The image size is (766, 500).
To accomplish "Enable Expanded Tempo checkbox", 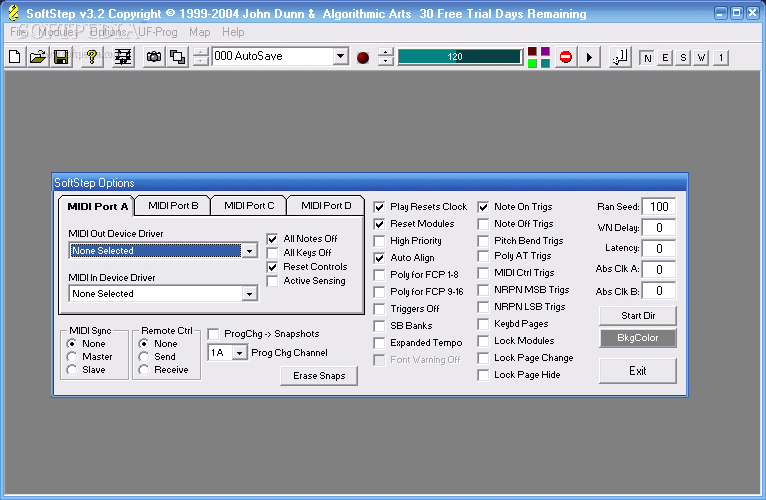I will click(379, 343).
